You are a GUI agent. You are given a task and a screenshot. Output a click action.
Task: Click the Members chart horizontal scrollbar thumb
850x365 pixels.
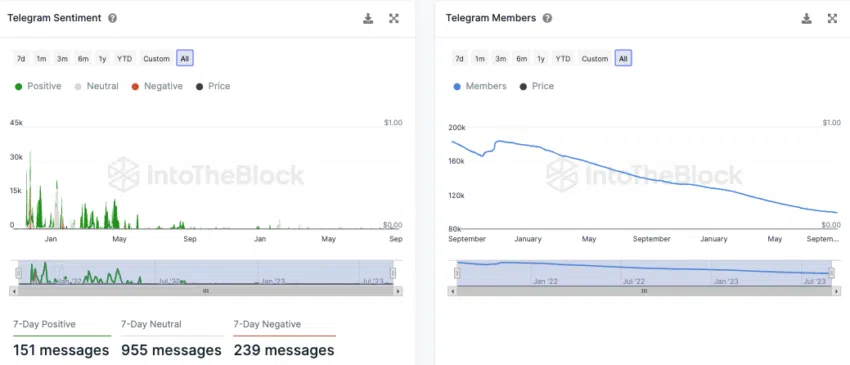click(x=644, y=291)
